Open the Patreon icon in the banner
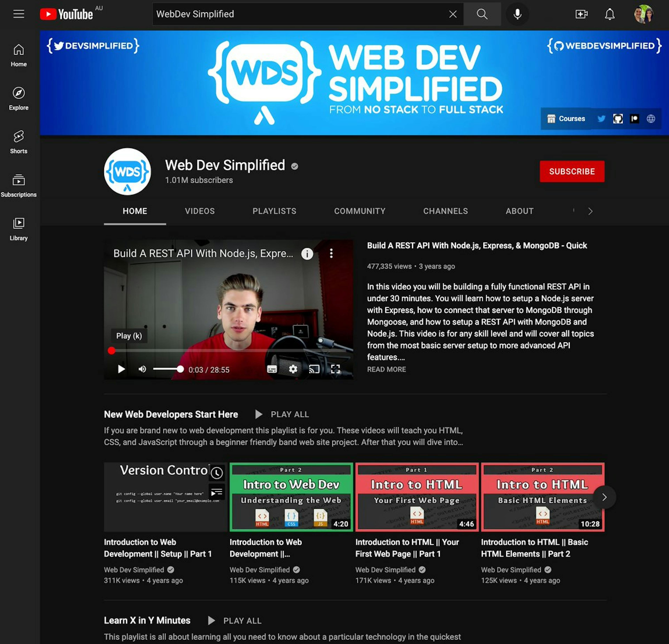The image size is (669, 644). (x=634, y=119)
